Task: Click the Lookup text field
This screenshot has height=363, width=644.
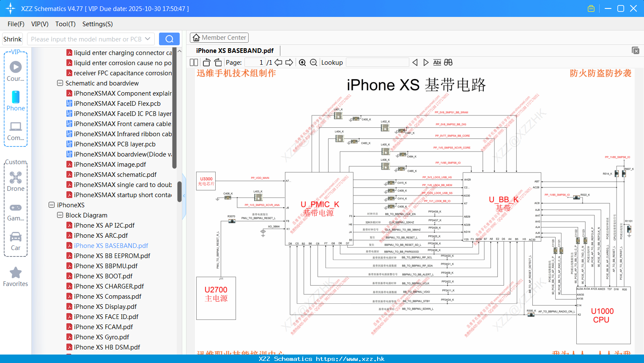Action: click(377, 62)
